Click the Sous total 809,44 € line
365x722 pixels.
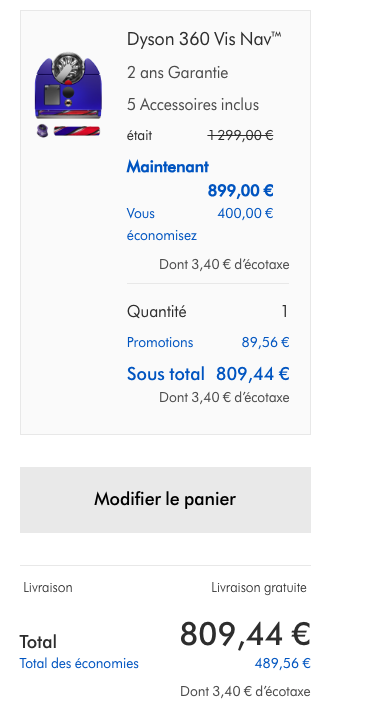[x=208, y=373]
